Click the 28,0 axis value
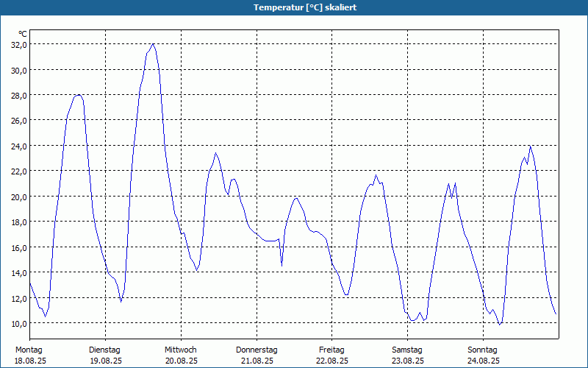The width and height of the screenshot is (588, 368). coord(19,96)
